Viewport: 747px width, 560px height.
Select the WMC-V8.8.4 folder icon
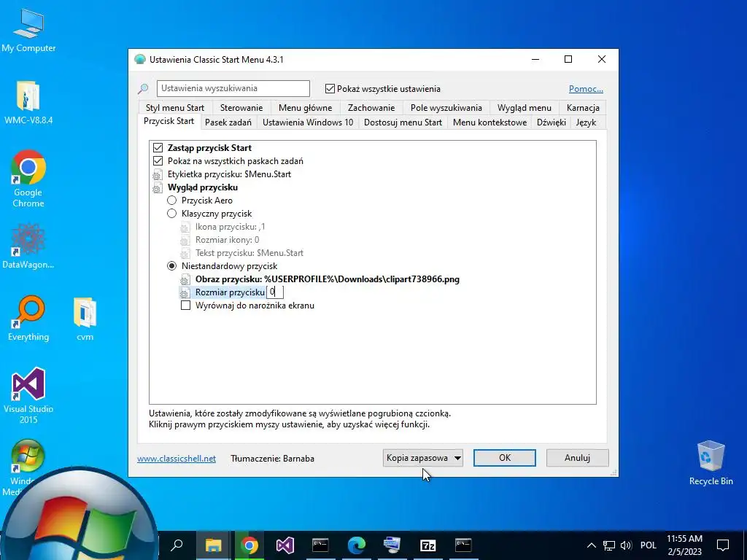click(28, 102)
